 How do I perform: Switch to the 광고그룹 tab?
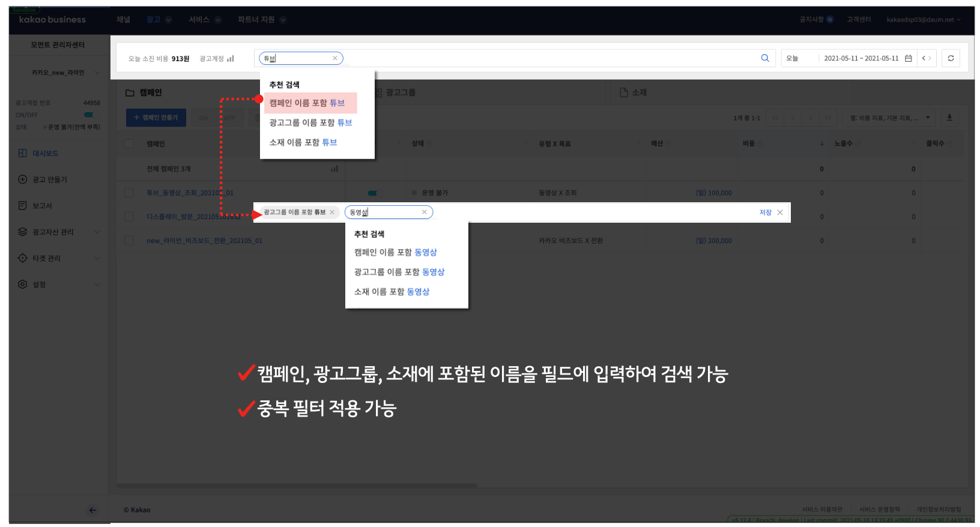click(396, 92)
